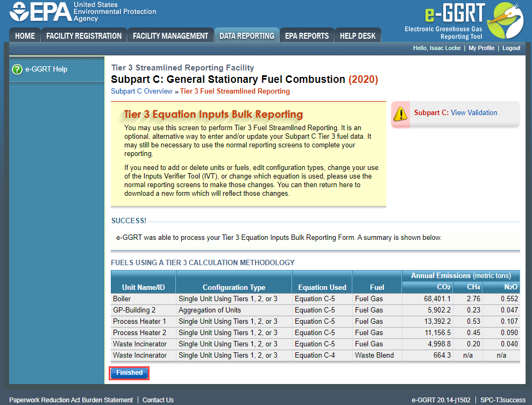
Task: Click the 0.552 N2O value
Action: tap(509, 299)
